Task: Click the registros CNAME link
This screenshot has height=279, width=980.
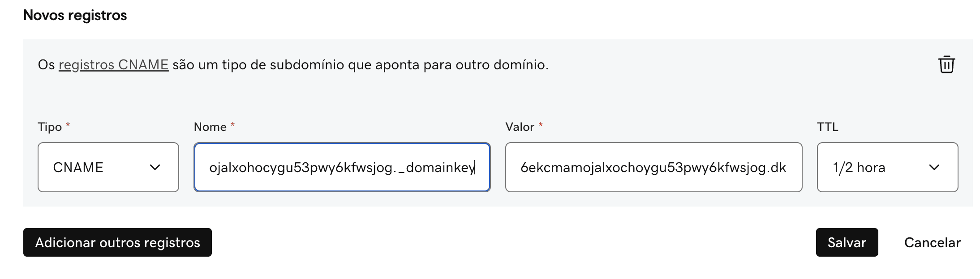Action: 114,64
